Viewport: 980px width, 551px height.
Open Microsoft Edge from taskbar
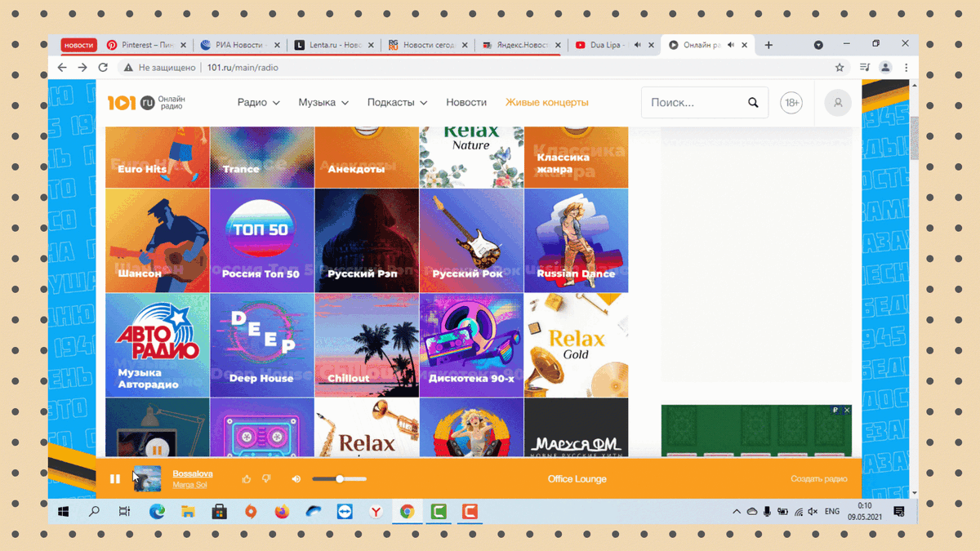coord(157,512)
